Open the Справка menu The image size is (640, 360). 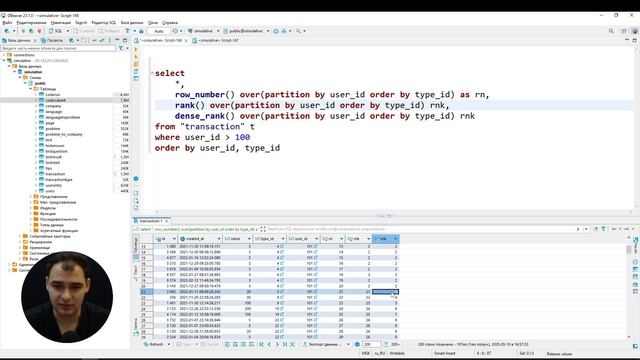click(170, 23)
